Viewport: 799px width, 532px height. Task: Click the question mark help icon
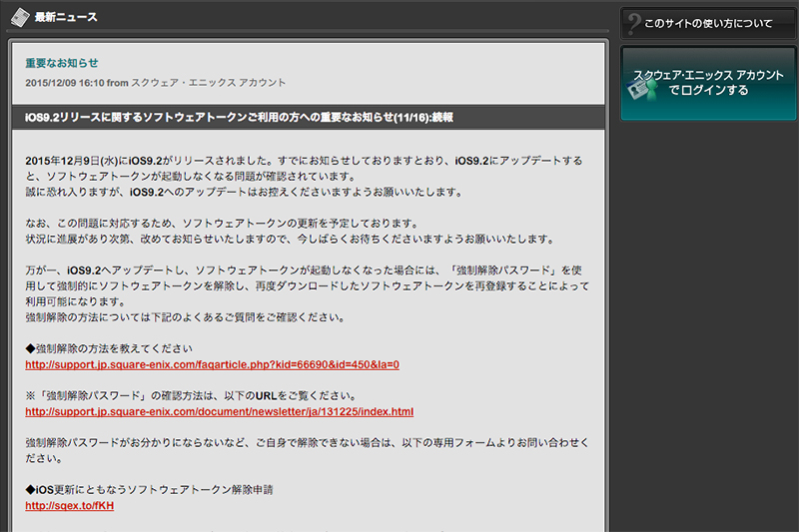tap(633, 24)
